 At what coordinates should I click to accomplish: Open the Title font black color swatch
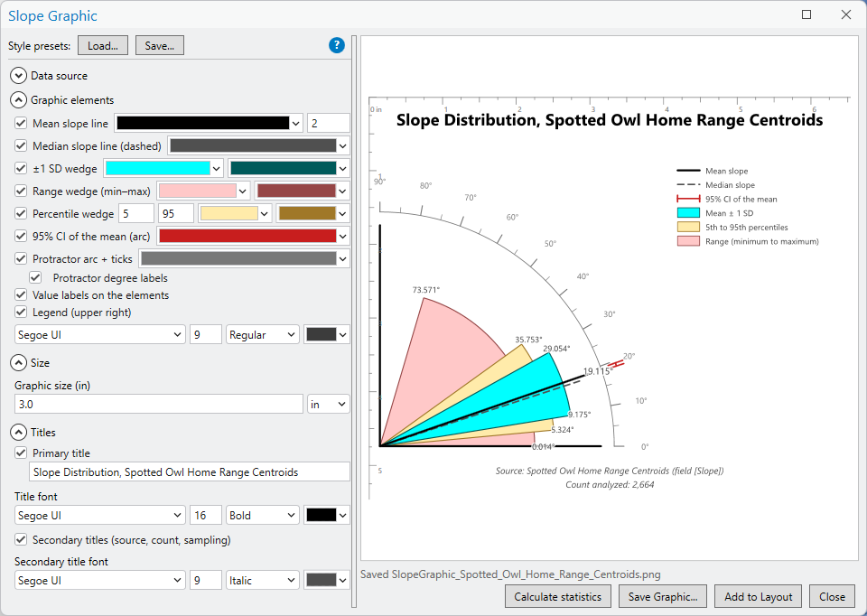point(326,516)
